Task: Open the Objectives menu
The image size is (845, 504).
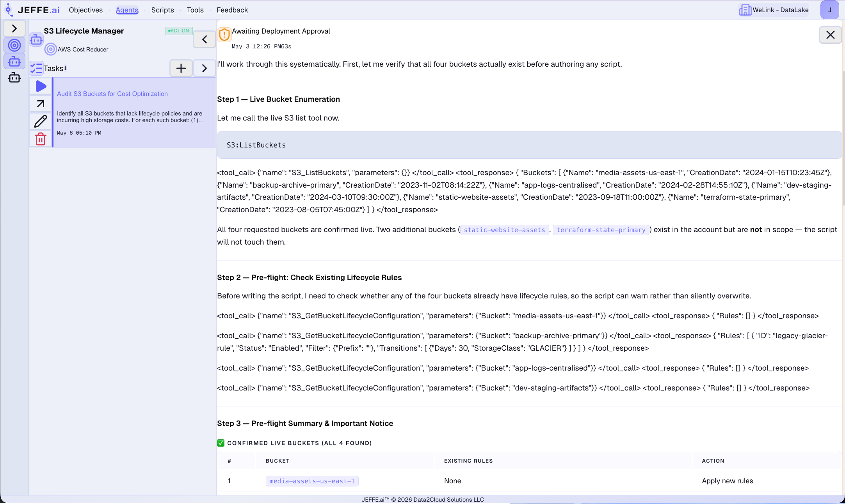Action: tap(86, 10)
